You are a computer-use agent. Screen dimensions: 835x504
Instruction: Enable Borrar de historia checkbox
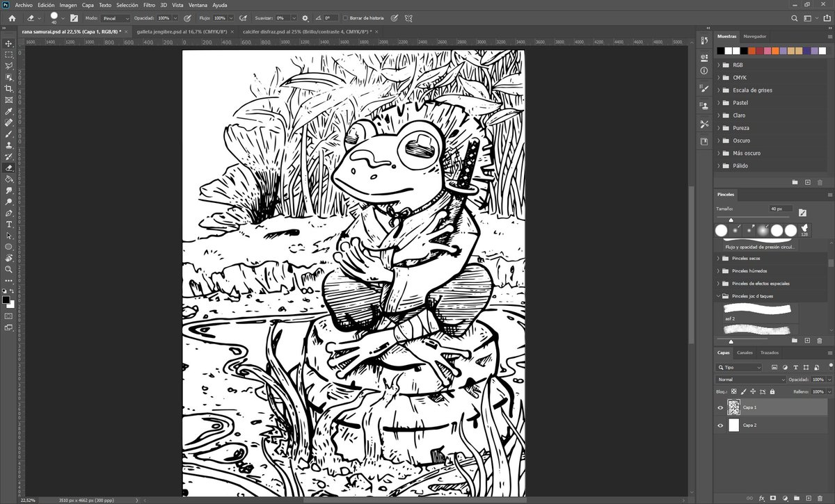[x=345, y=17]
